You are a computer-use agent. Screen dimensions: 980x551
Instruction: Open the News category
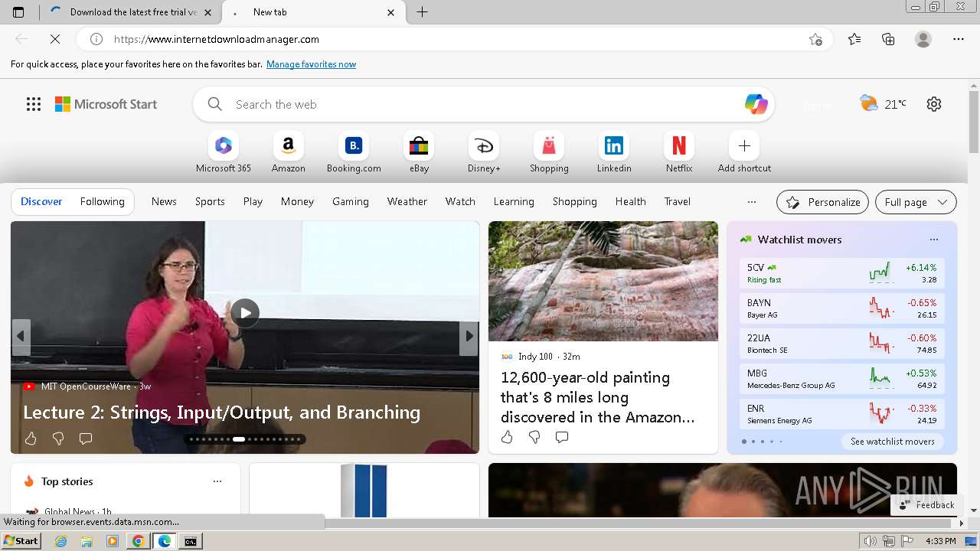click(164, 201)
